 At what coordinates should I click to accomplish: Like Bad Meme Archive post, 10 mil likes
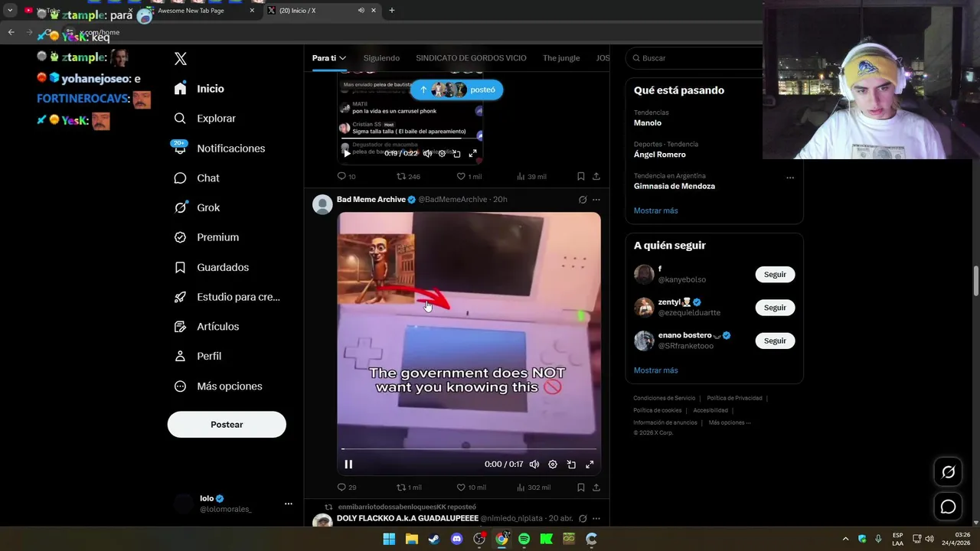471,487
